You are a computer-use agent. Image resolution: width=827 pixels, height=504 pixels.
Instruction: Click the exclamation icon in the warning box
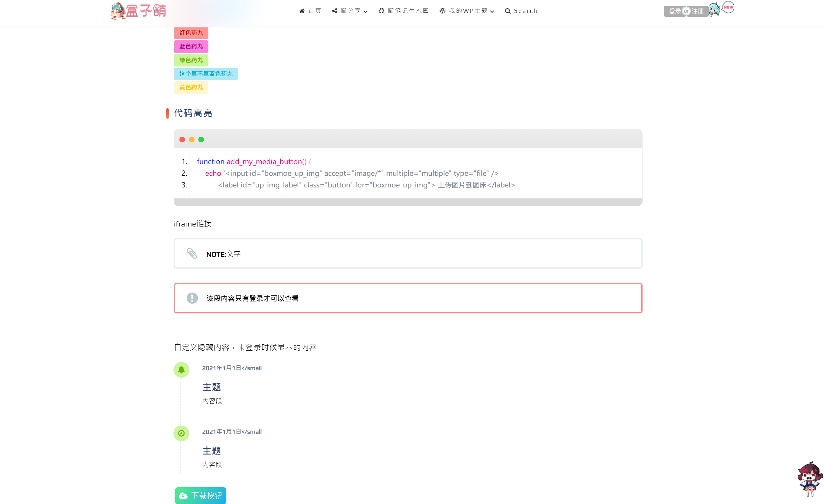click(192, 298)
